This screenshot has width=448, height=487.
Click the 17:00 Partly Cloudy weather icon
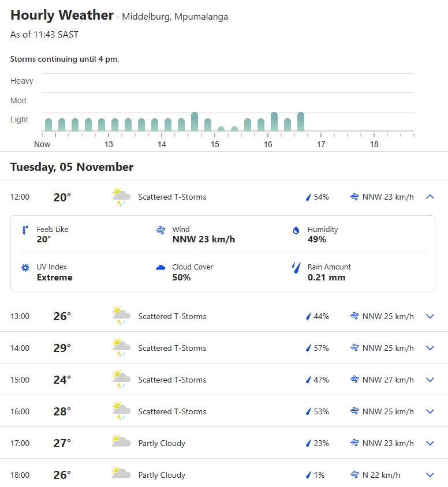[121, 441]
